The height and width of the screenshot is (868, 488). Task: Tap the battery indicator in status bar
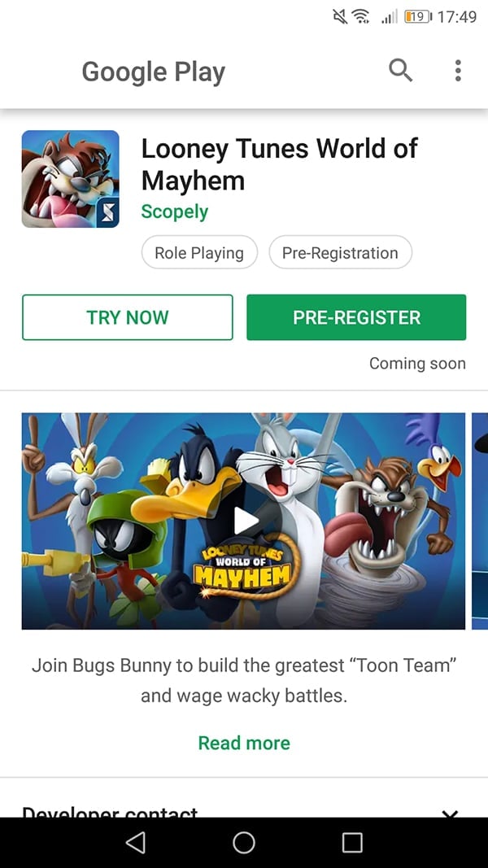click(x=419, y=16)
